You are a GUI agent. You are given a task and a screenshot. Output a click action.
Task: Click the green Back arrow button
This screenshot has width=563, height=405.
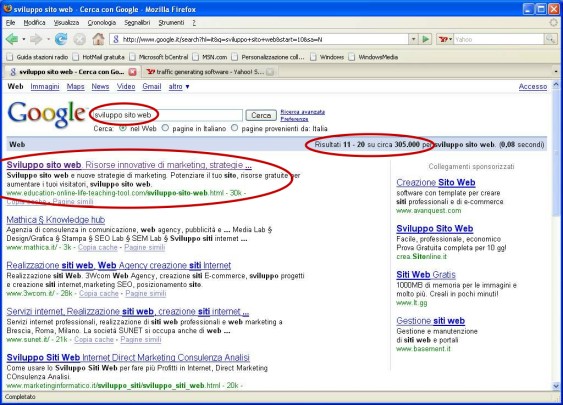12,39
